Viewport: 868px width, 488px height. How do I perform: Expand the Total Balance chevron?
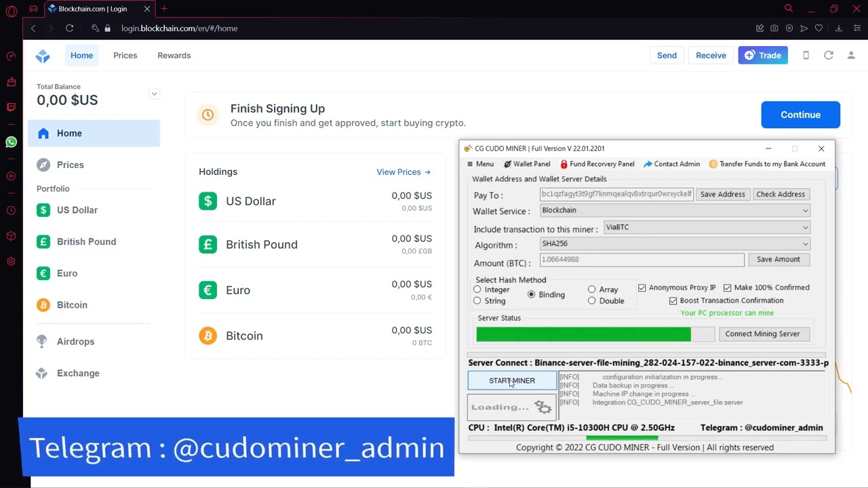click(x=154, y=94)
